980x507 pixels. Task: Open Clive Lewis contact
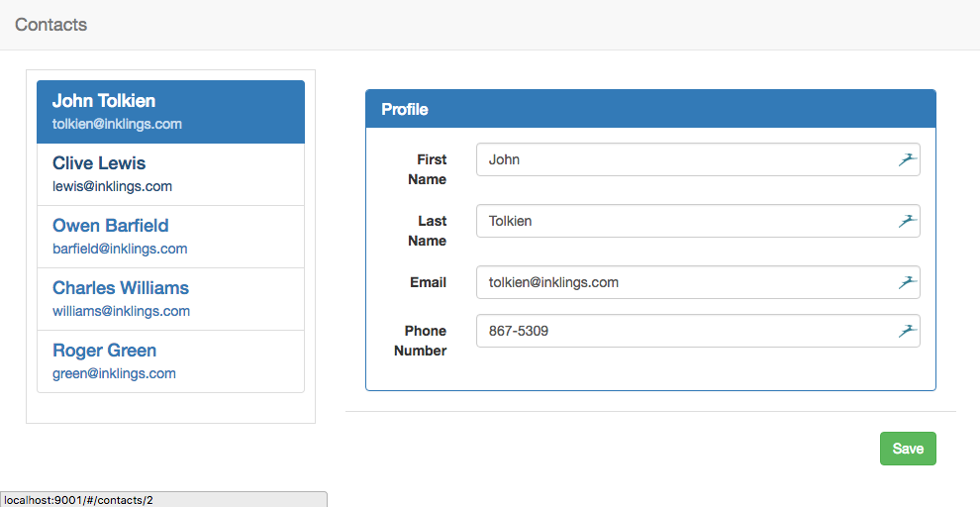click(170, 174)
